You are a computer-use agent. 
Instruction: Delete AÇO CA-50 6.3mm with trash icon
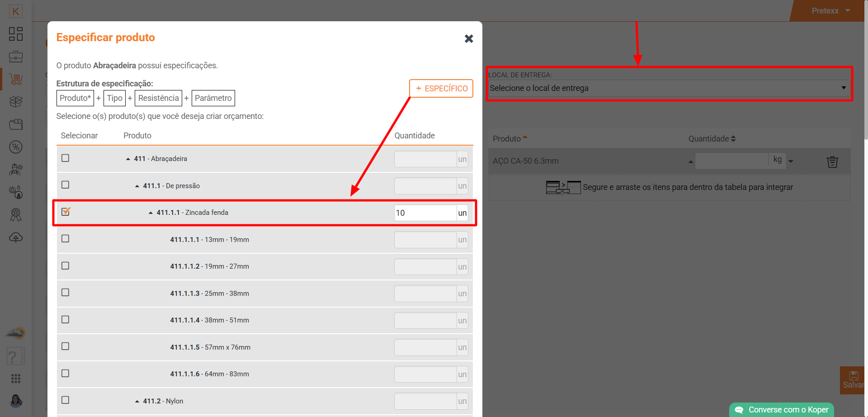pyautogui.click(x=832, y=161)
